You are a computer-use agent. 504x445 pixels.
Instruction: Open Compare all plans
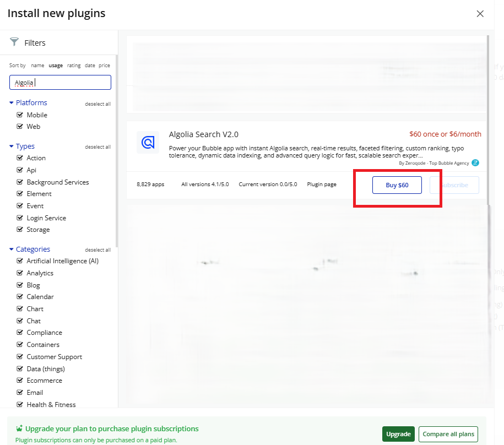[448, 434]
